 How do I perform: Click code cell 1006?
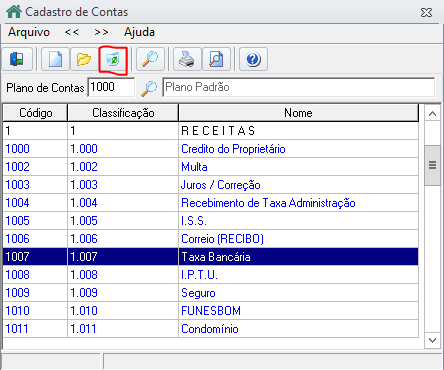click(35, 239)
